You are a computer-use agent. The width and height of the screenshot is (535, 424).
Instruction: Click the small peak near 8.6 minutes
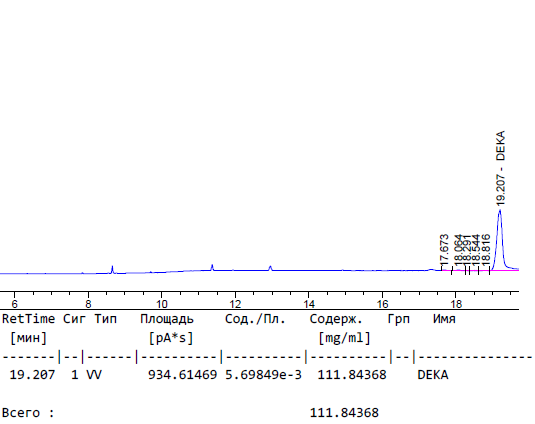point(112,269)
